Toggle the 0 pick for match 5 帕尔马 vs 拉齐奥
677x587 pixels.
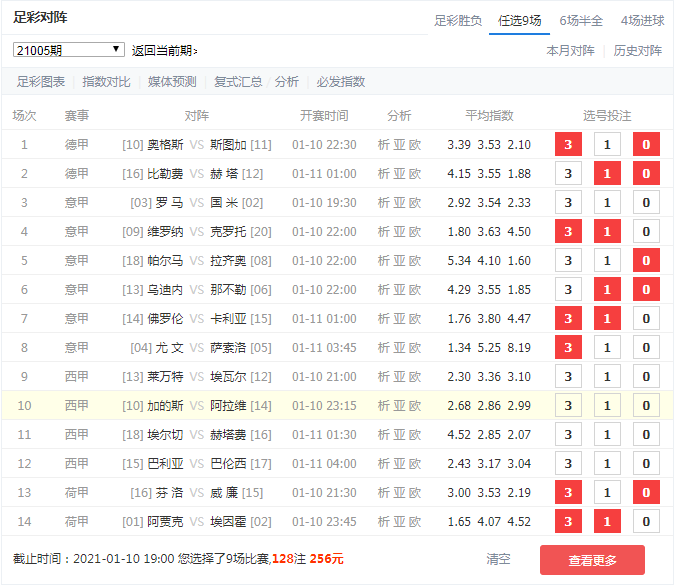(x=646, y=261)
